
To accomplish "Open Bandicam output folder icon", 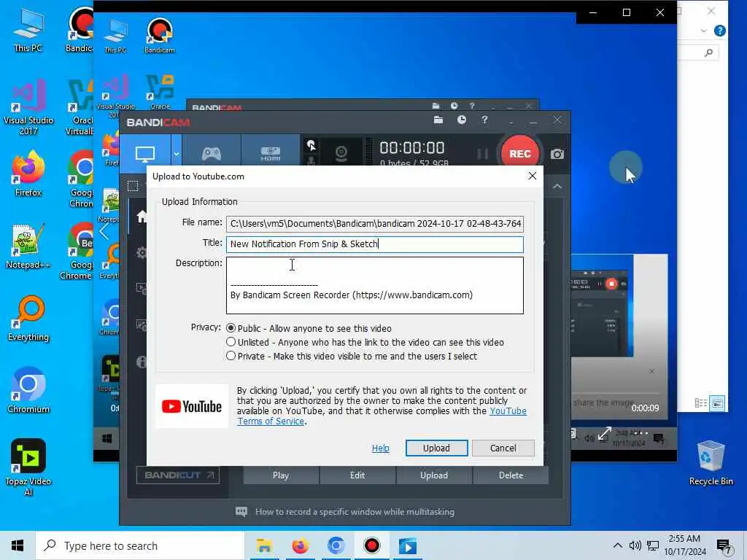I will click(x=438, y=120).
